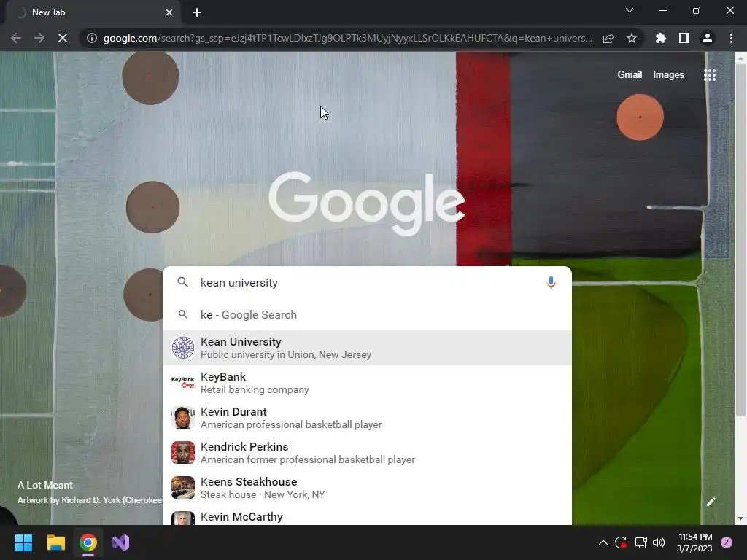Open Google apps grid
Viewport: 747px width, 560px height.
pos(710,75)
